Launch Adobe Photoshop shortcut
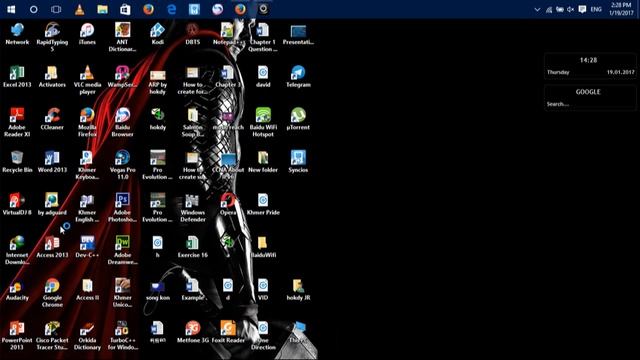This screenshot has height=360, width=640. (122, 208)
